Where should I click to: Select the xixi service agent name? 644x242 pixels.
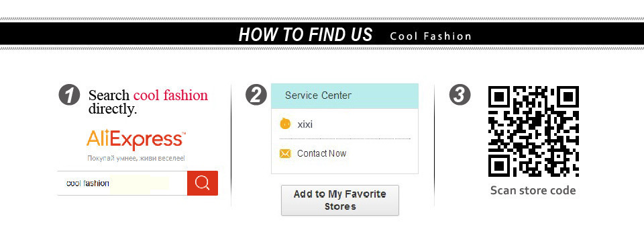[x=305, y=124]
